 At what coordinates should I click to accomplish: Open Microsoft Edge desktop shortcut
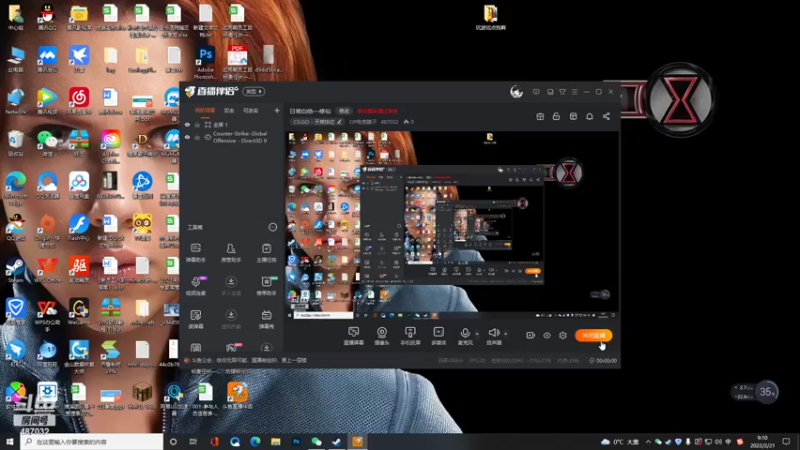click(15, 187)
